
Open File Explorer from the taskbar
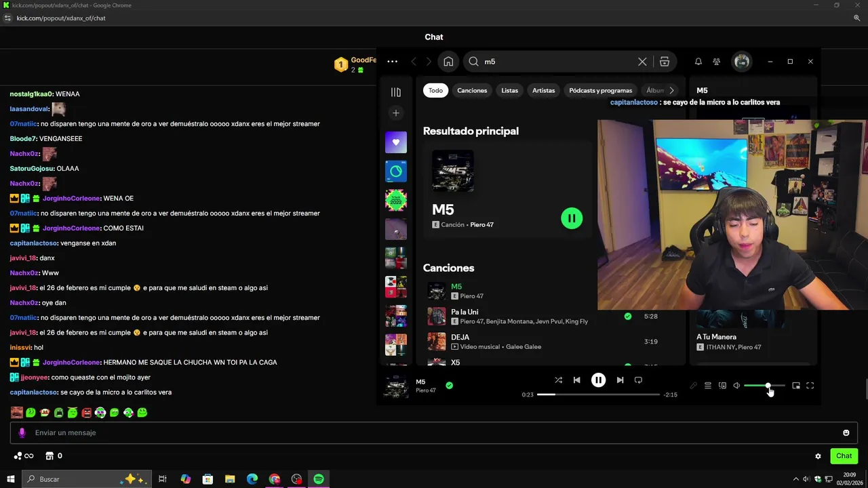click(x=230, y=479)
